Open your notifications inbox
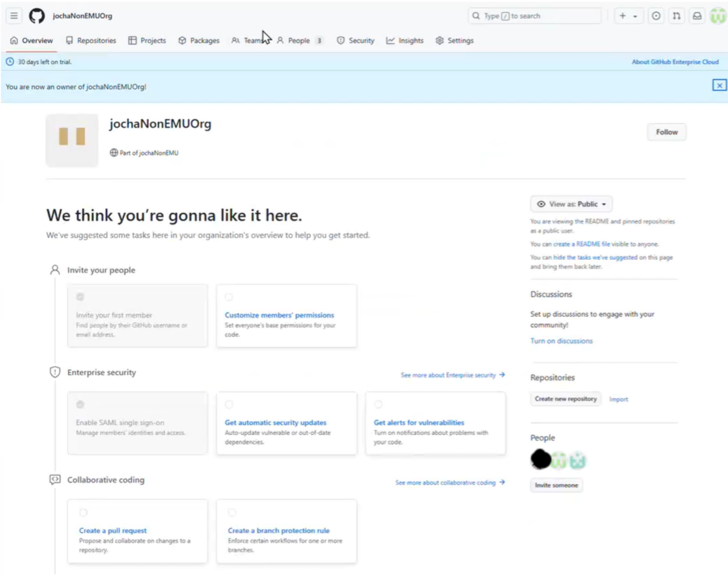 point(697,16)
